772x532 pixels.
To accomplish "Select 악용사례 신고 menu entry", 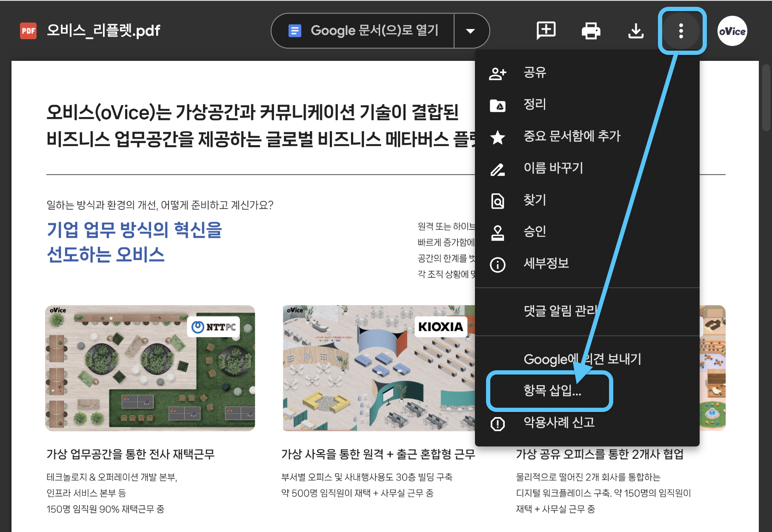I will (587, 423).
